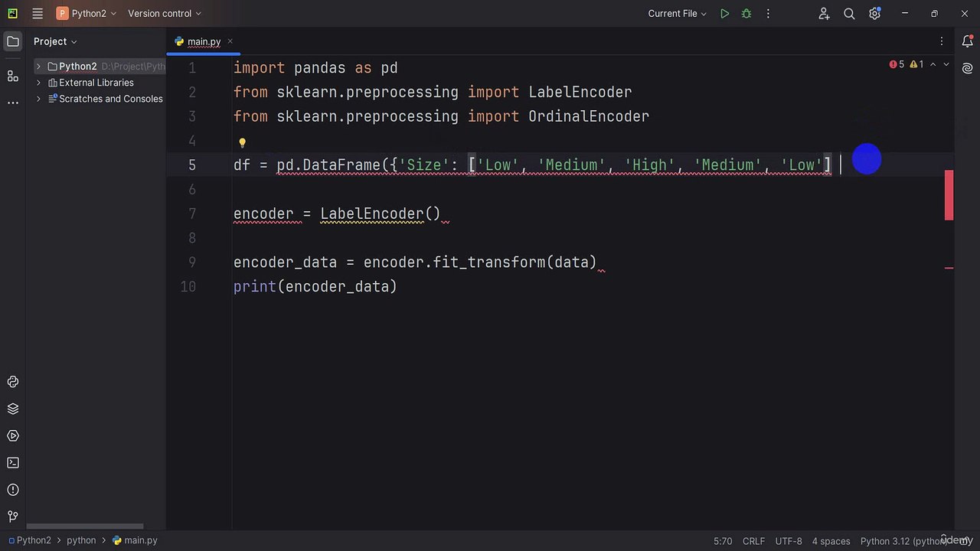980x551 pixels.
Task: Expand the Python2 project folder
Action: pyautogui.click(x=38, y=67)
